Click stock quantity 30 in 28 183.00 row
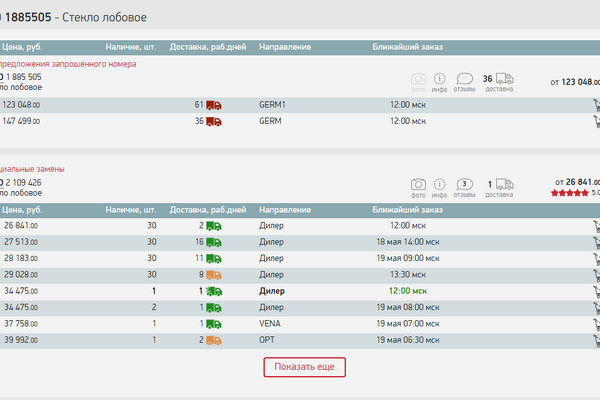 coord(152,258)
